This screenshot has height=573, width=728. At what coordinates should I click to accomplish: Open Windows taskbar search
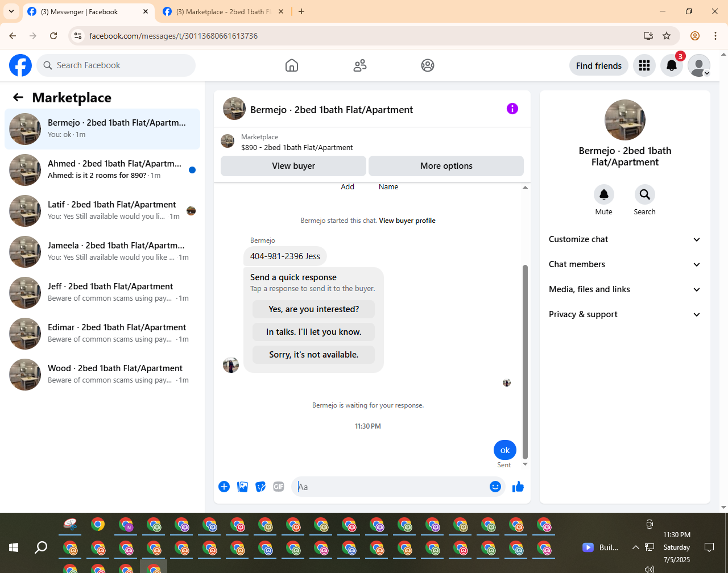41,547
